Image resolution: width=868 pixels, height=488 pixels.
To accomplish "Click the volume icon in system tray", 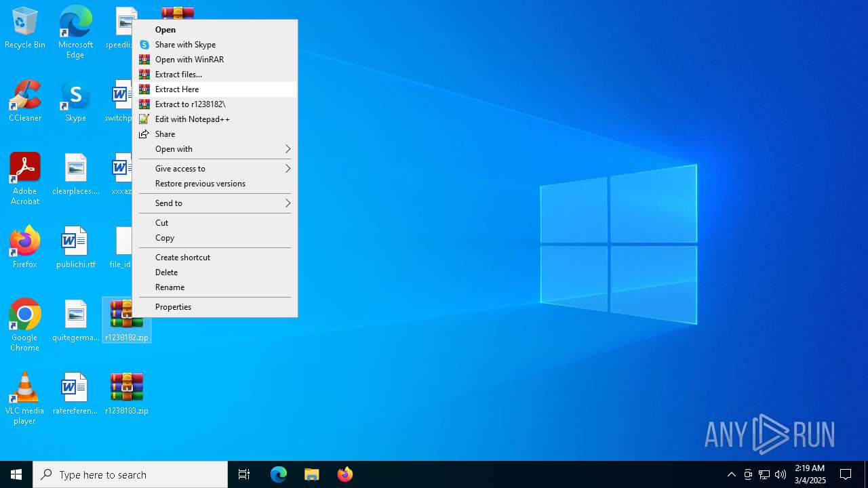I will pyautogui.click(x=781, y=474).
